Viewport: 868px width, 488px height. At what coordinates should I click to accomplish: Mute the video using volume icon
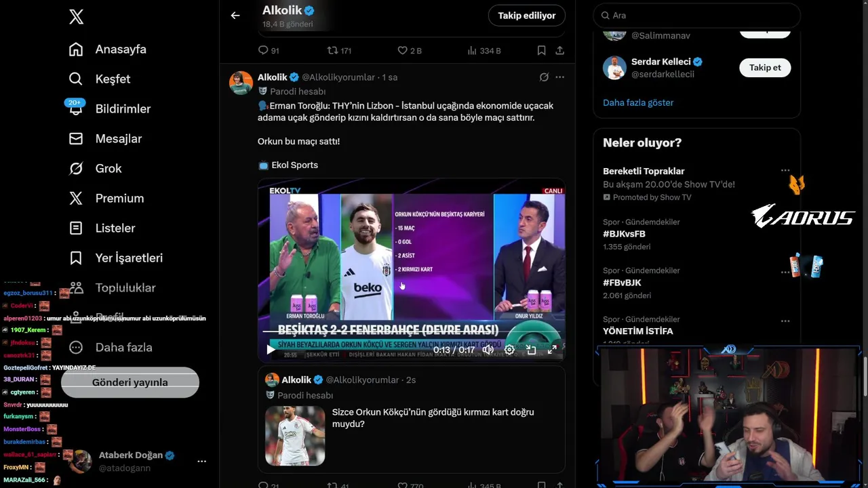(488, 350)
